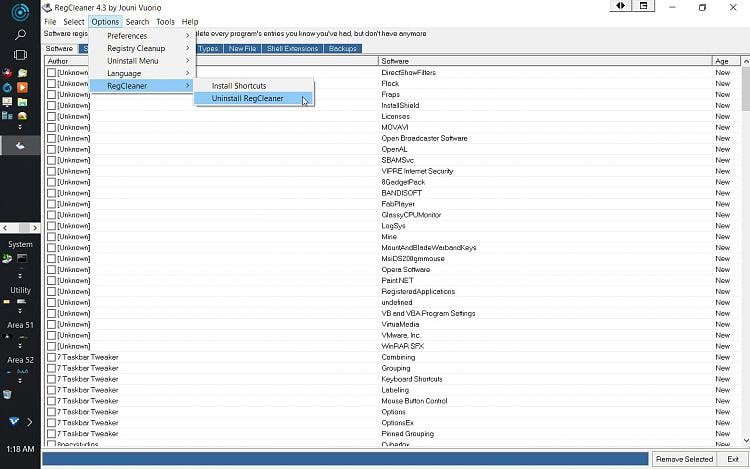Switch to the Shell Extensions tab
Screen dimensions: 750x469
[x=292, y=49]
